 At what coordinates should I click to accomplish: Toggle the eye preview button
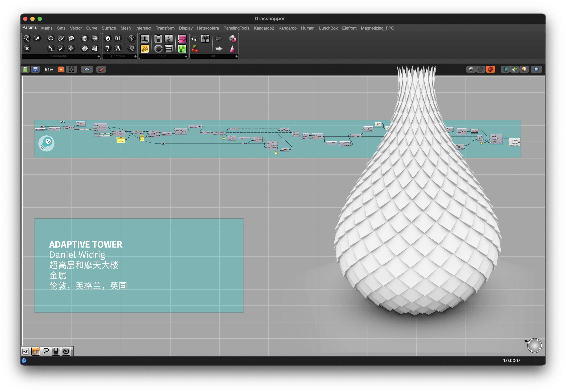pyautogui.click(x=87, y=69)
